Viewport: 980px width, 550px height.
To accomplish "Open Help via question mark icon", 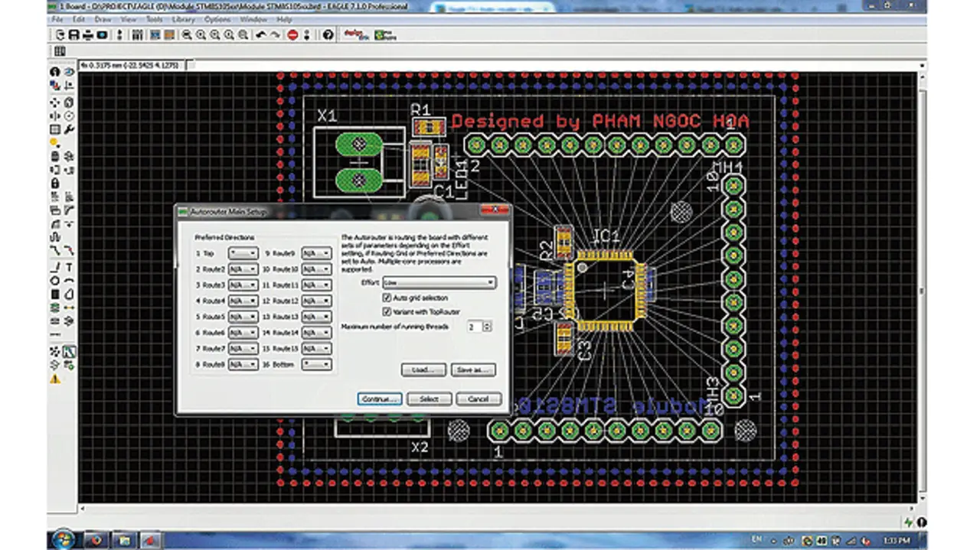I will pyautogui.click(x=328, y=35).
